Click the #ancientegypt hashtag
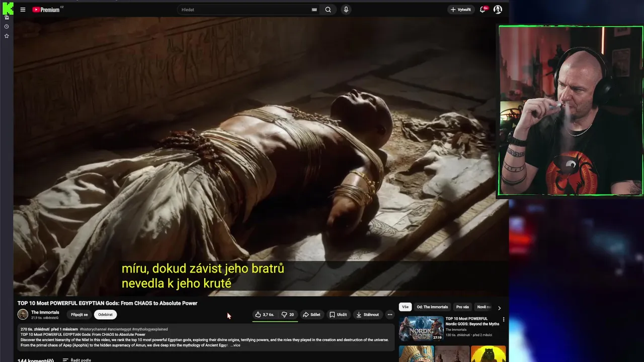The height and width of the screenshot is (362, 644). pyautogui.click(x=119, y=329)
